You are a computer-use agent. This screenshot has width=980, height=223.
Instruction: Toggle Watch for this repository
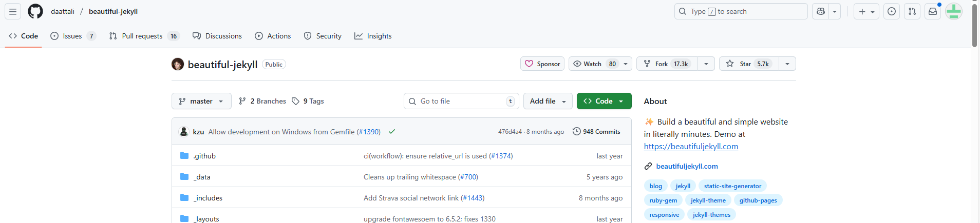pyautogui.click(x=594, y=64)
